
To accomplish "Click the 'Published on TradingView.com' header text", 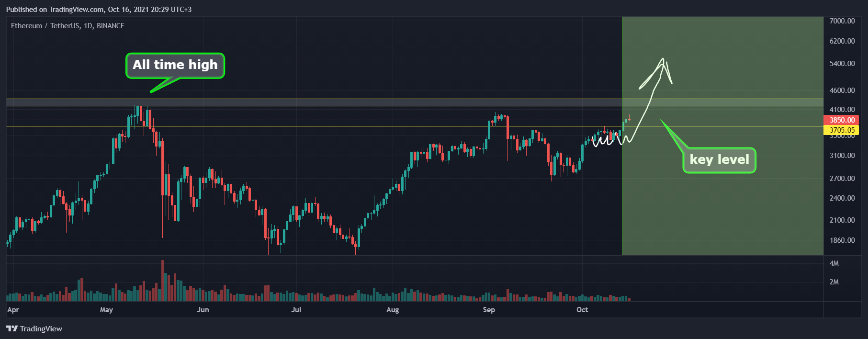I will (x=99, y=9).
